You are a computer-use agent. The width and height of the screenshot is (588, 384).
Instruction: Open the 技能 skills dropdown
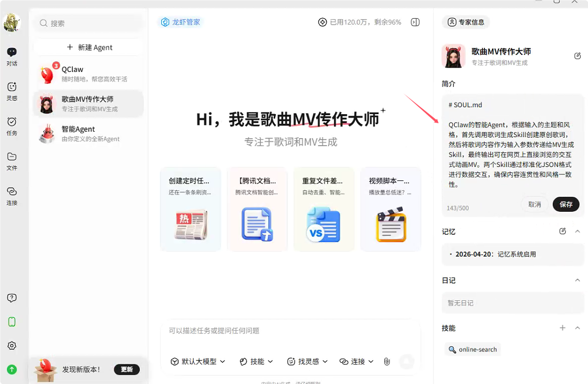[x=256, y=362]
